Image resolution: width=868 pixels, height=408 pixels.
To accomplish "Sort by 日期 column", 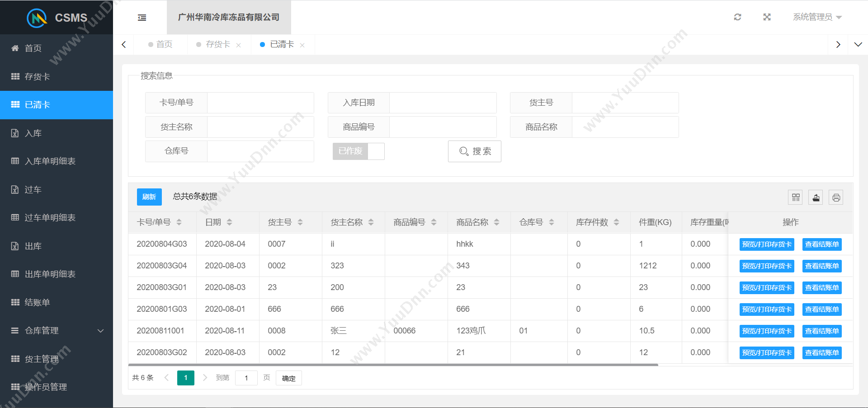I will pyautogui.click(x=230, y=222).
